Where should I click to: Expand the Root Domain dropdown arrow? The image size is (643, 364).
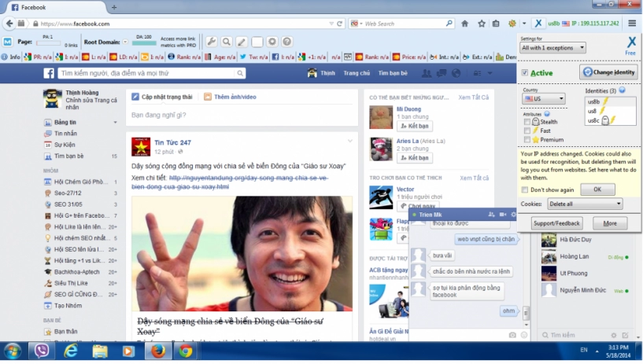[x=125, y=42]
